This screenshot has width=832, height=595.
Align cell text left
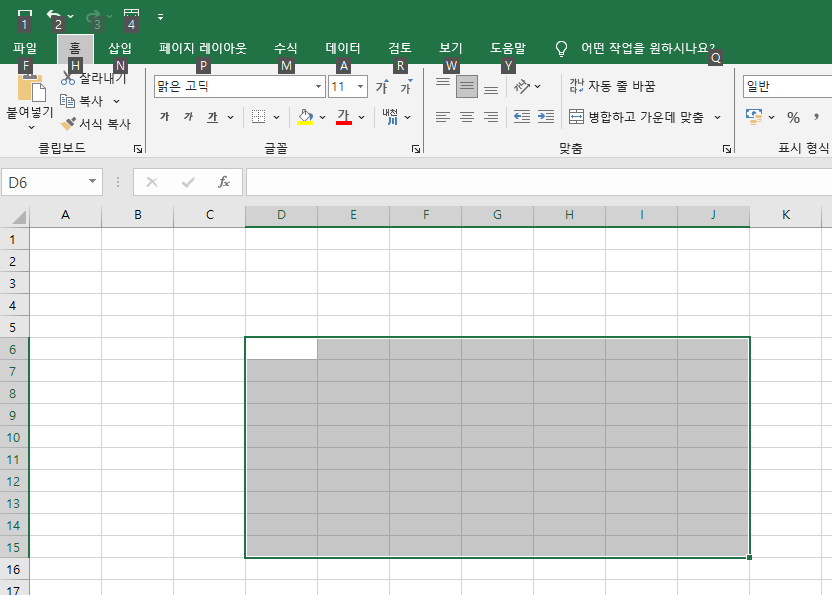pyautogui.click(x=443, y=117)
